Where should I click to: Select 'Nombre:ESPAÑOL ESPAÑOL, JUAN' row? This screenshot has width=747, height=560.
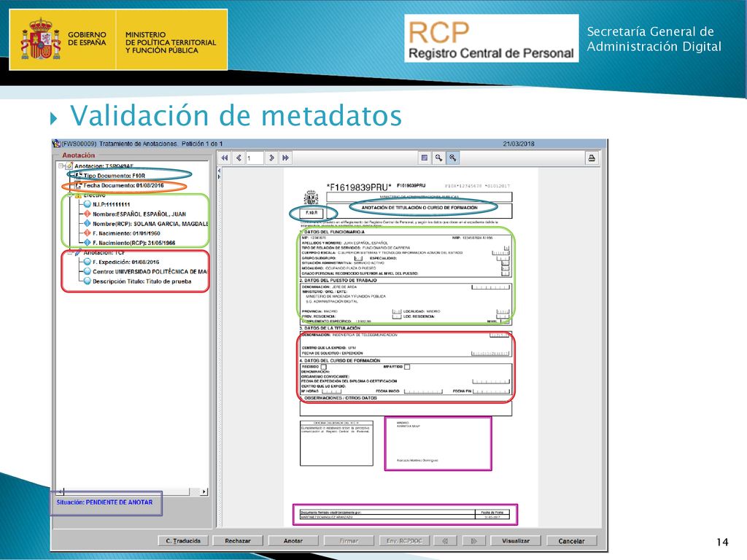coord(139,214)
